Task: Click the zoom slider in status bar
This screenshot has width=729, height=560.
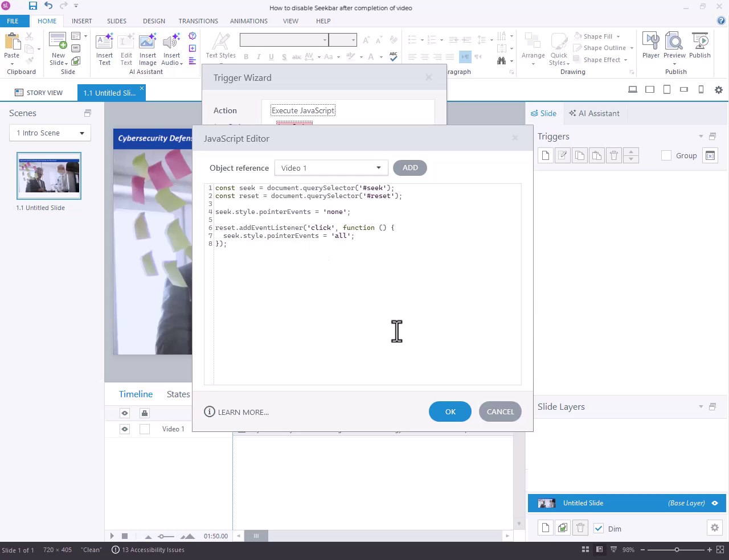Action: 677,550
